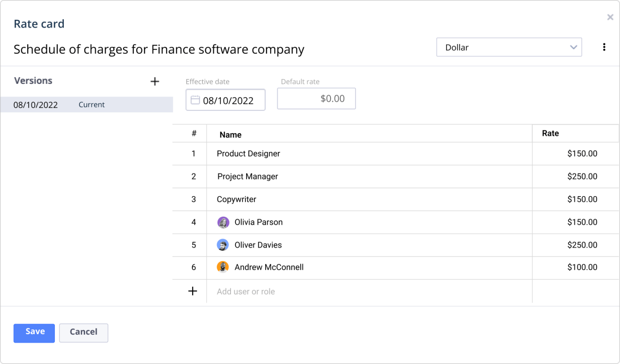Open the Dollar currency dropdown
Viewport: 620px width, 364px height.
(509, 47)
